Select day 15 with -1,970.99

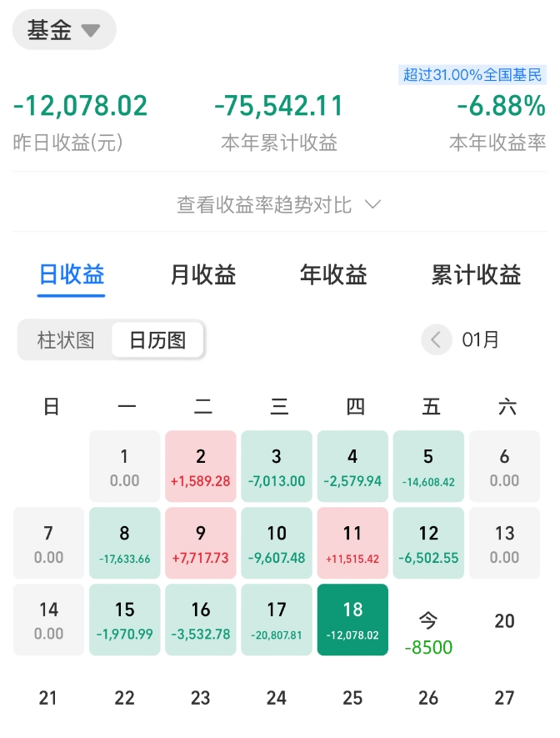click(x=125, y=620)
